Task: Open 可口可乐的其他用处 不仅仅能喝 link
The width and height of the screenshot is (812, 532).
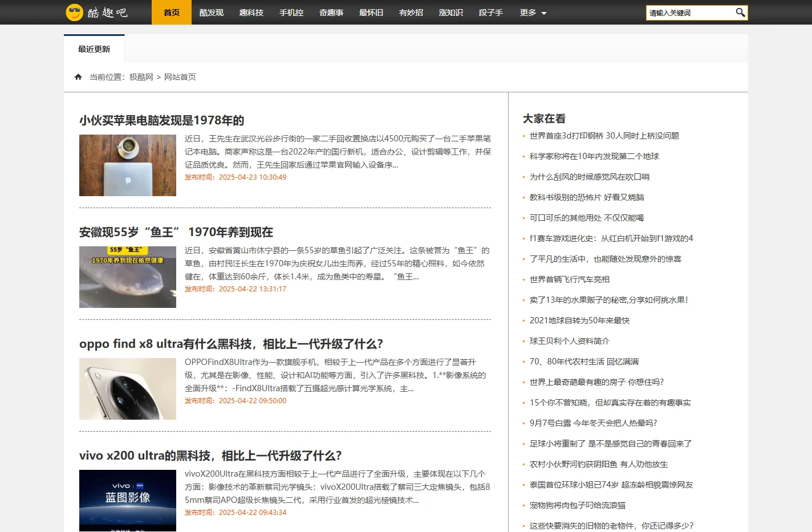Action: tap(587, 218)
